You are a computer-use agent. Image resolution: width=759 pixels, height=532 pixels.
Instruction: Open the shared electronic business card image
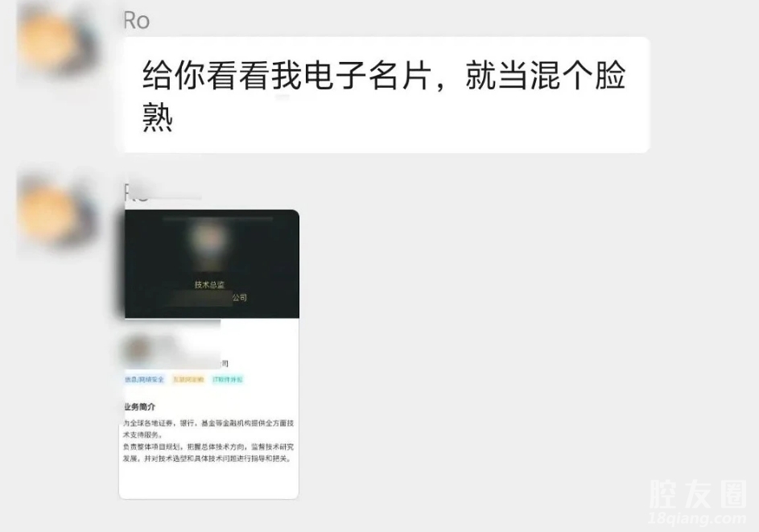pyautogui.click(x=209, y=354)
